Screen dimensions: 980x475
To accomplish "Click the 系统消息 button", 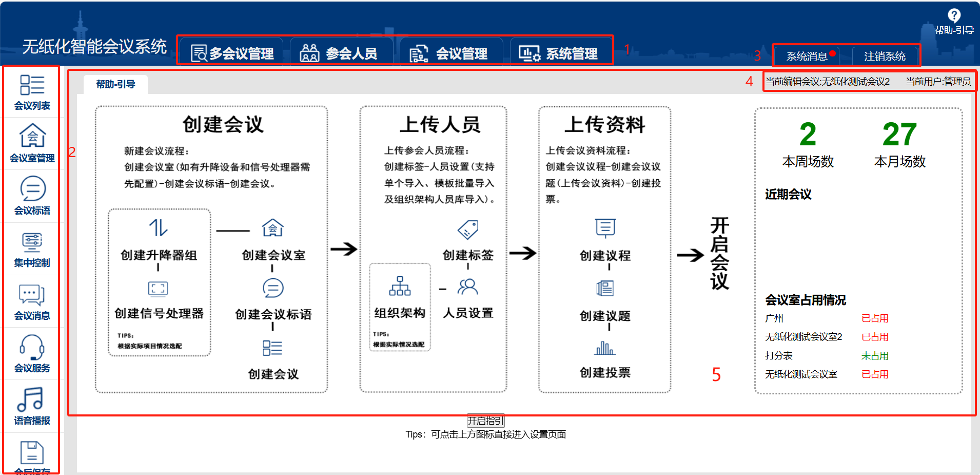I will [807, 56].
